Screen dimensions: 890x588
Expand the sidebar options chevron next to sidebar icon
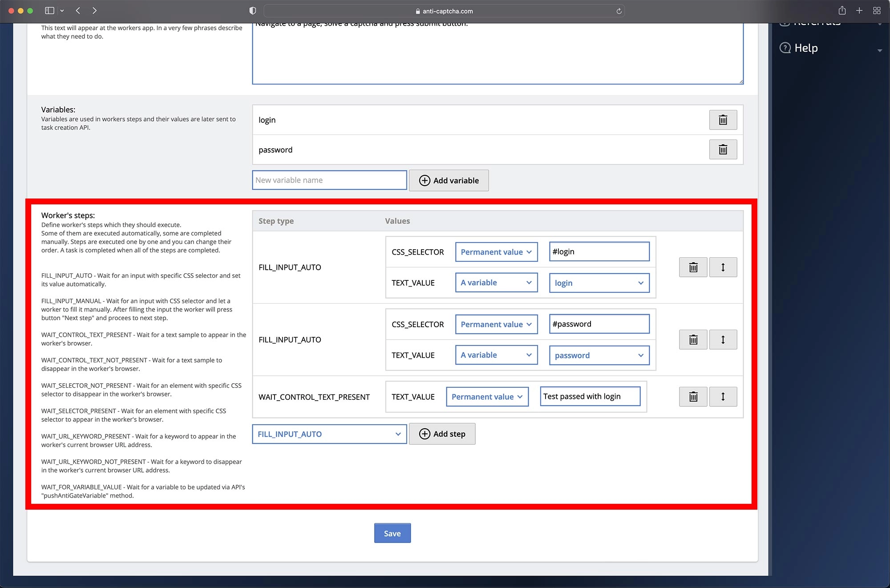click(62, 11)
